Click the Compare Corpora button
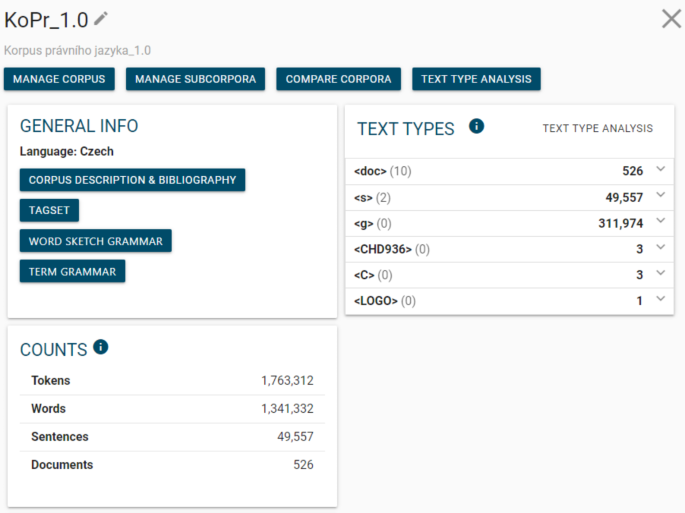685x513 pixels. (x=339, y=79)
